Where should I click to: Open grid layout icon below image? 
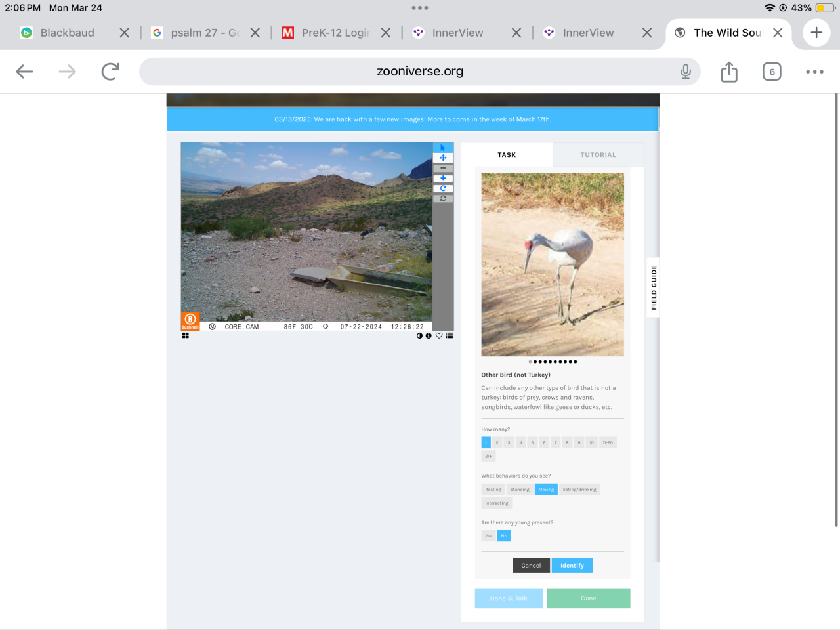click(x=186, y=335)
